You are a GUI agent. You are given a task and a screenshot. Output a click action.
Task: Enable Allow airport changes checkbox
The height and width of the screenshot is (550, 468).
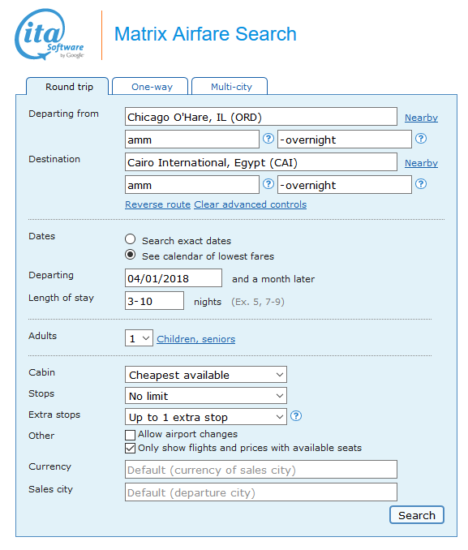[130, 435]
